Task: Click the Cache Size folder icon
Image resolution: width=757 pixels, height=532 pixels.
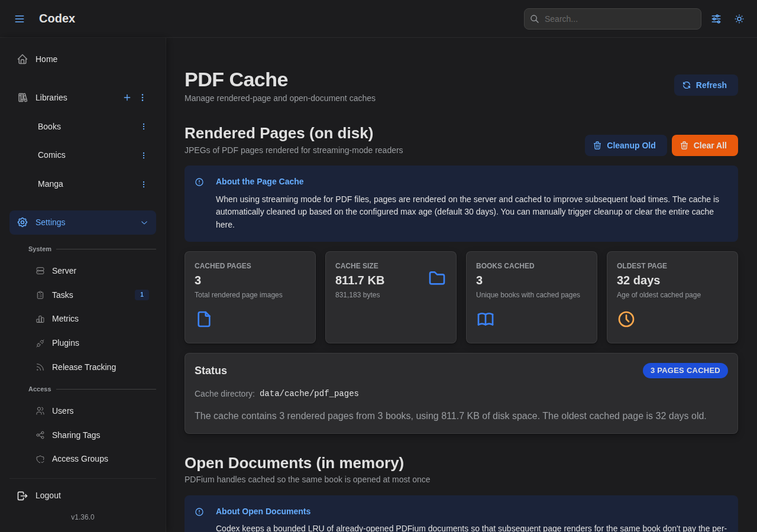Action: pos(437,278)
